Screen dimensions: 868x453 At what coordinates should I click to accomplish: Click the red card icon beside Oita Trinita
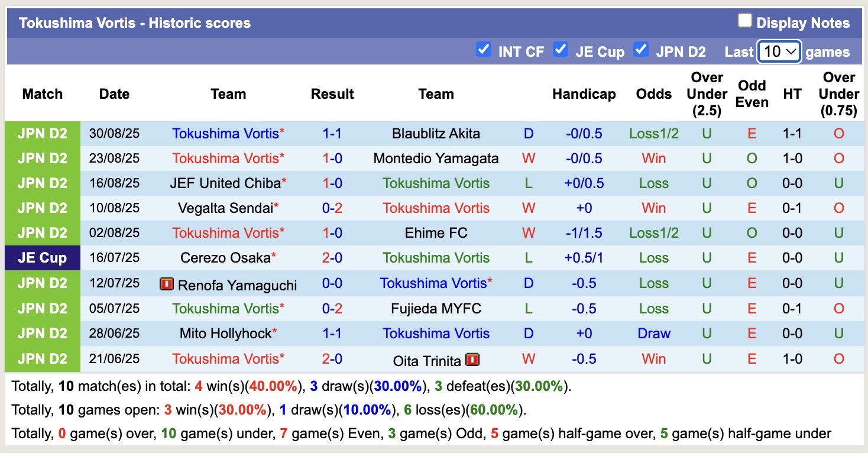click(473, 358)
